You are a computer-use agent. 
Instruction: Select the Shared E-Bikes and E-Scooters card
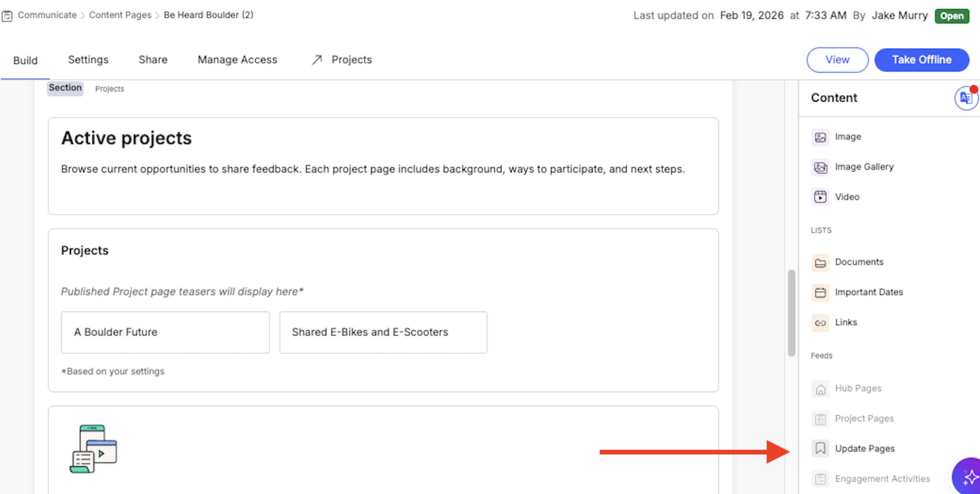tap(383, 332)
